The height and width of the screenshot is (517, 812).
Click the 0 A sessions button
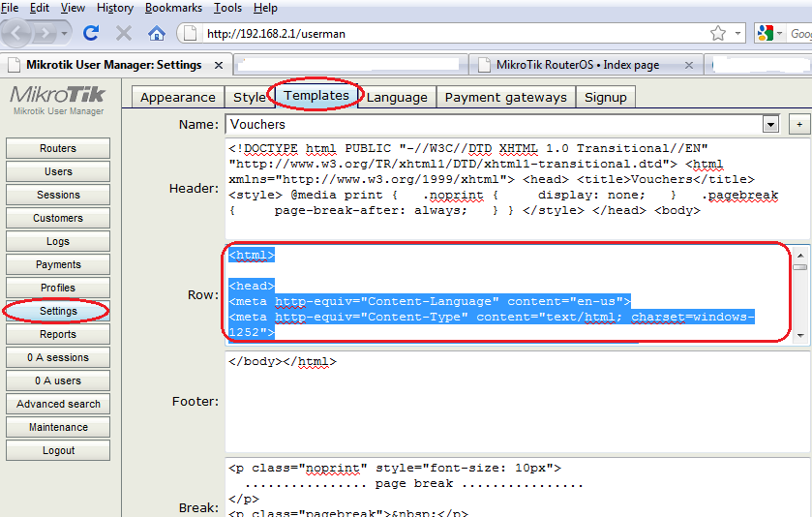point(58,357)
